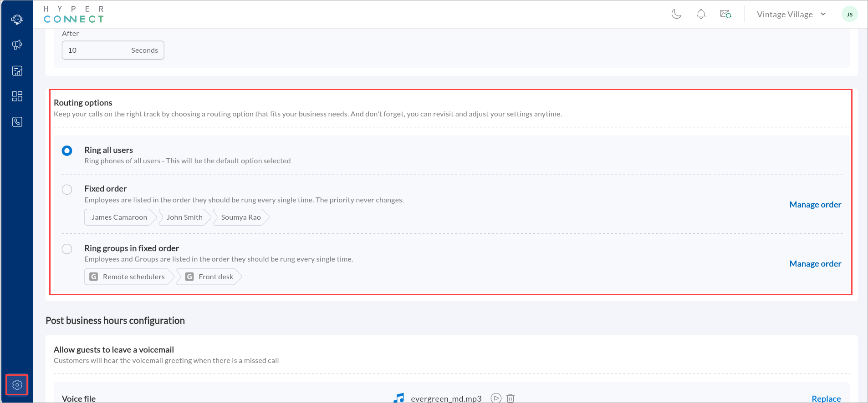Open the support headset icon in sidebar
This screenshot has height=403, width=868.
[17, 20]
